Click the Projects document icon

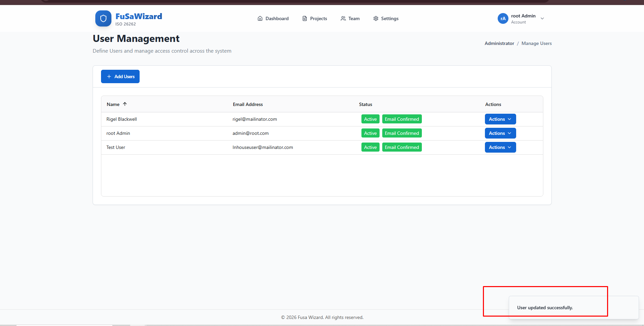coord(304,18)
